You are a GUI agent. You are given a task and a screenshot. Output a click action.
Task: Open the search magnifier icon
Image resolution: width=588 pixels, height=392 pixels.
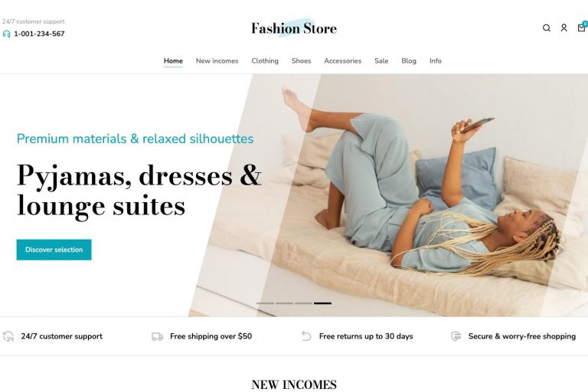(547, 28)
